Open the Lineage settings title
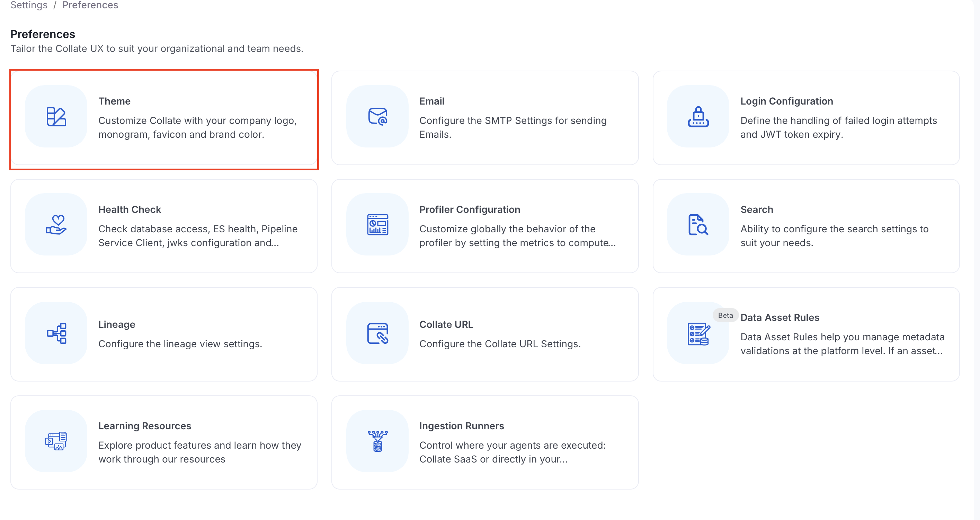 click(117, 324)
